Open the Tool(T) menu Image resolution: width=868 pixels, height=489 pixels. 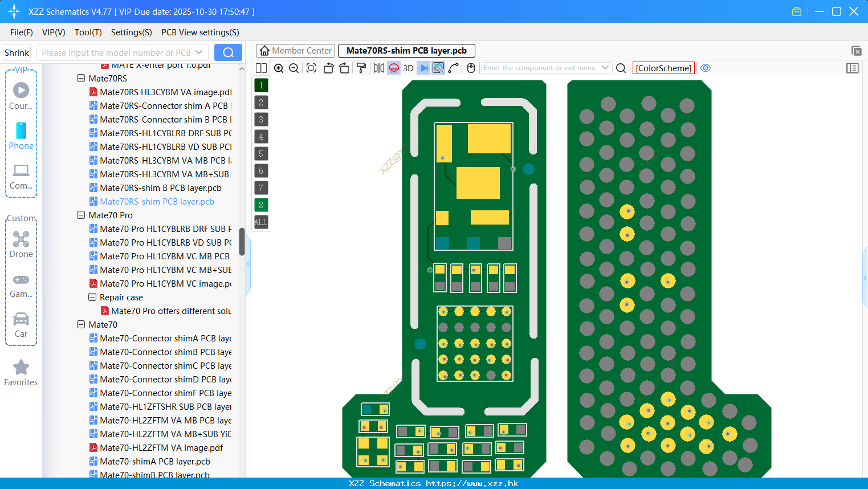pyautogui.click(x=88, y=32)
